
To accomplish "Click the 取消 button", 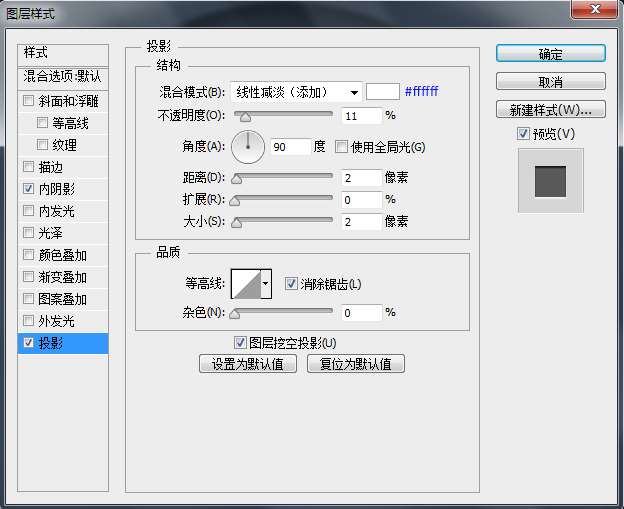I will (551, 82).
